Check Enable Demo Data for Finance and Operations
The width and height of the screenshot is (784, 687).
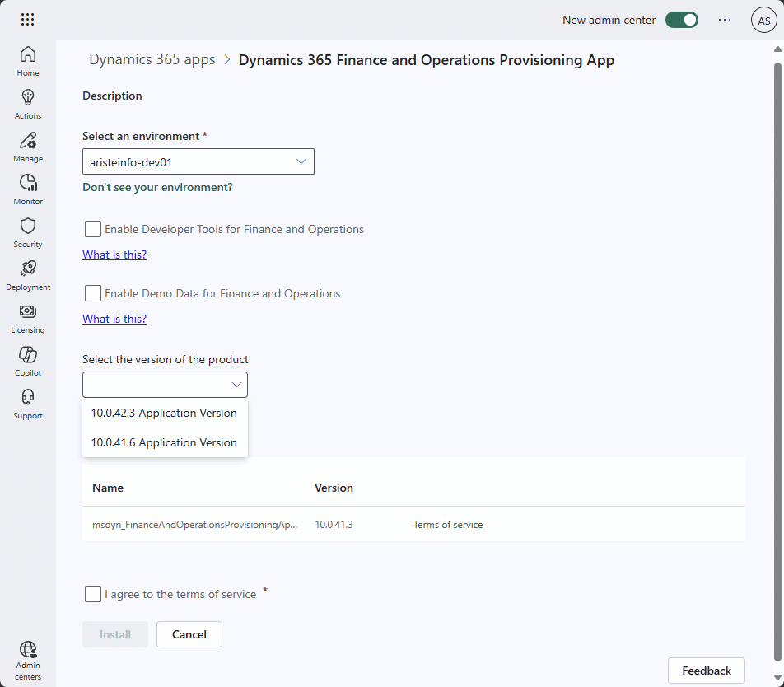click(x=92, y=293)
